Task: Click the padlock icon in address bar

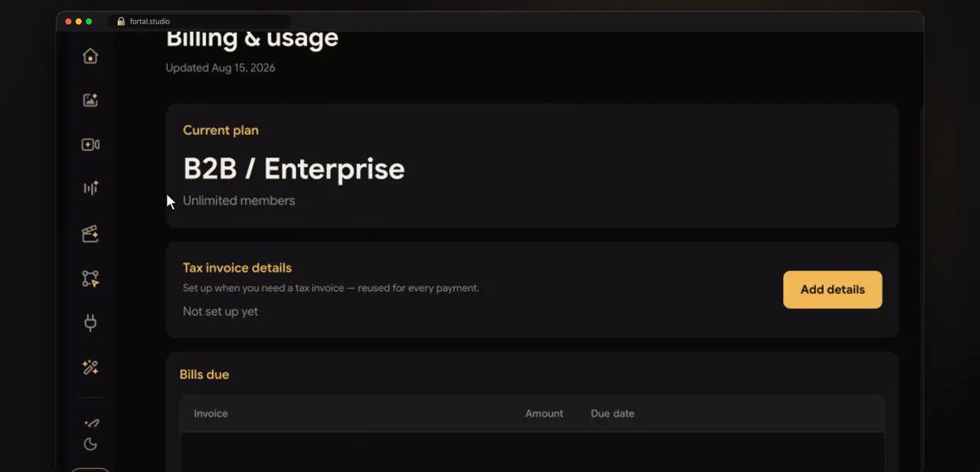Action: [x=121, y=21]
